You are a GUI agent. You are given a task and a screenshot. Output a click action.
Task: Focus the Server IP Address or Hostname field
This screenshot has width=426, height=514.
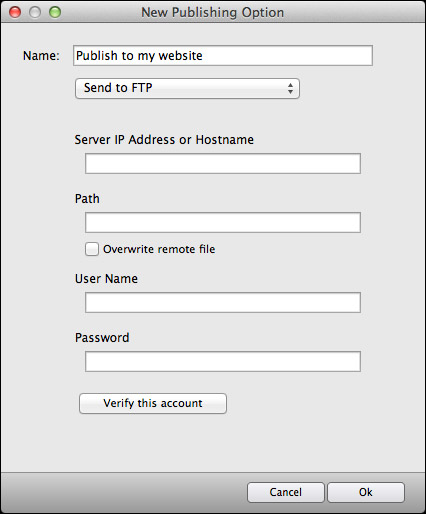coord(223,163)
